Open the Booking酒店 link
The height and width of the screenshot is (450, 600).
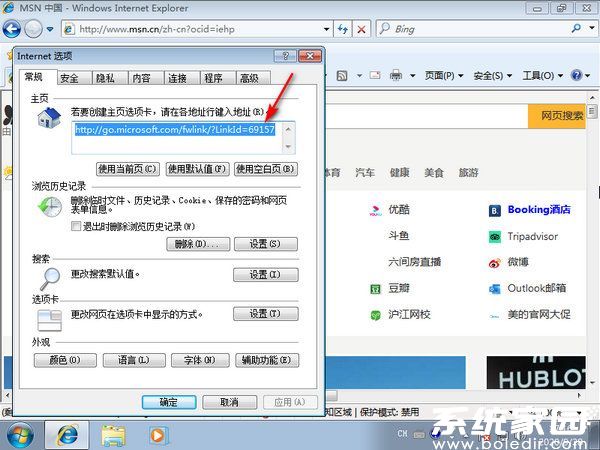[539, 209]
